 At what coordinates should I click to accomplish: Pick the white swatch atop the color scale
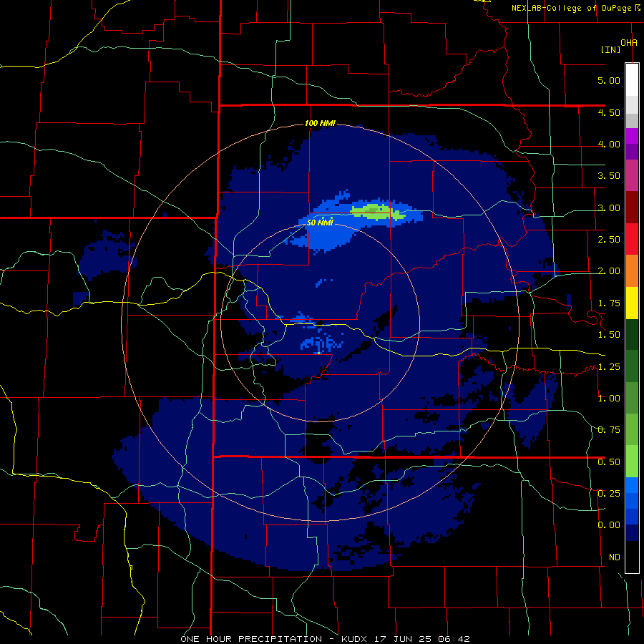click(x=632, y=79)
